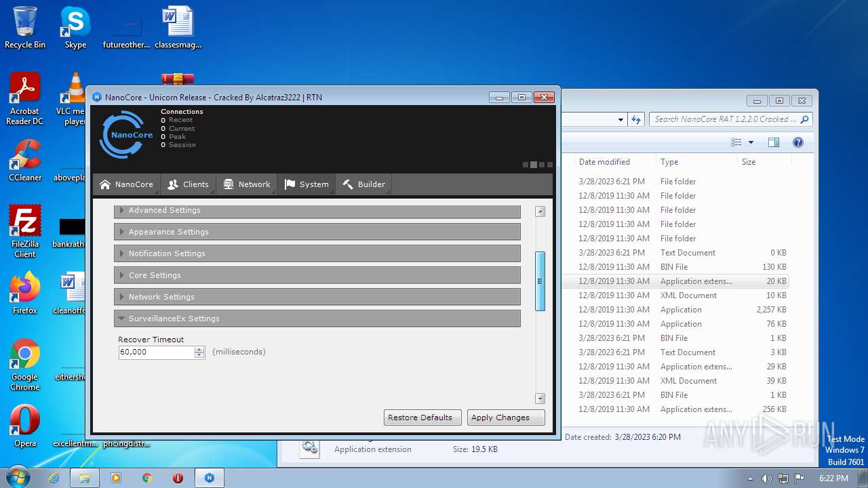Open File Explorer taskbar icon

tap(85, 478)
